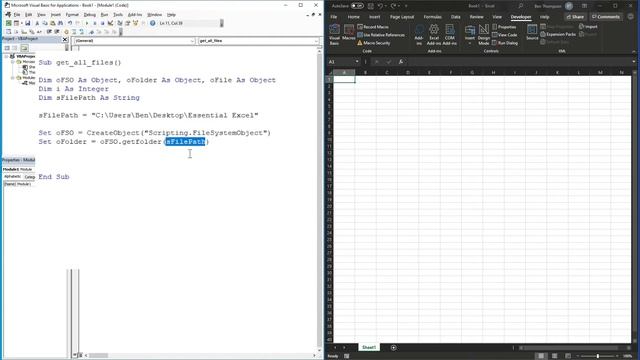Click the Share button in Excel

575,17
